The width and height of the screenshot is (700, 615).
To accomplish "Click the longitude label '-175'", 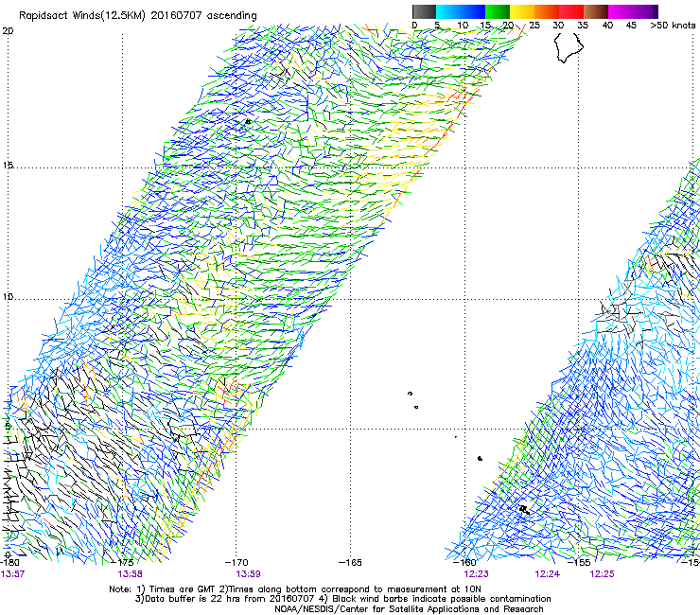I will [x=124, y=563].
